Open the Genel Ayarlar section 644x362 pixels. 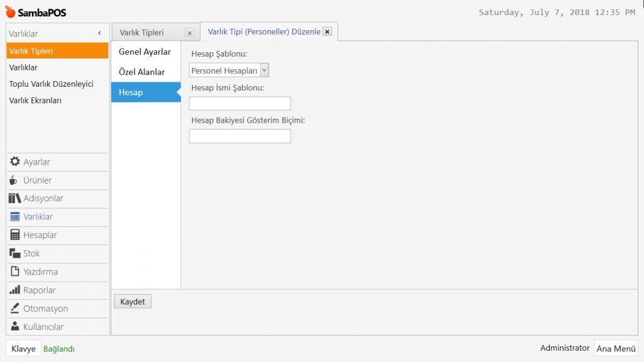[145, 52]
